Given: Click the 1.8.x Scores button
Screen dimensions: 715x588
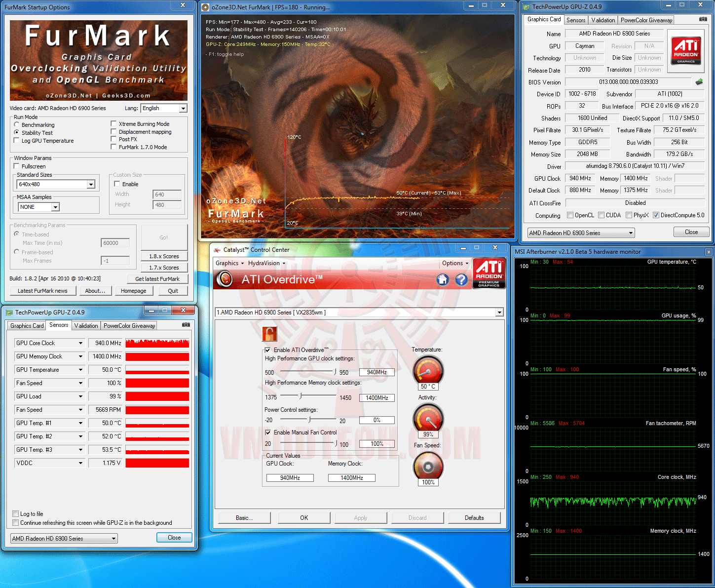Looking at the screenshot, I should [164, 256].
